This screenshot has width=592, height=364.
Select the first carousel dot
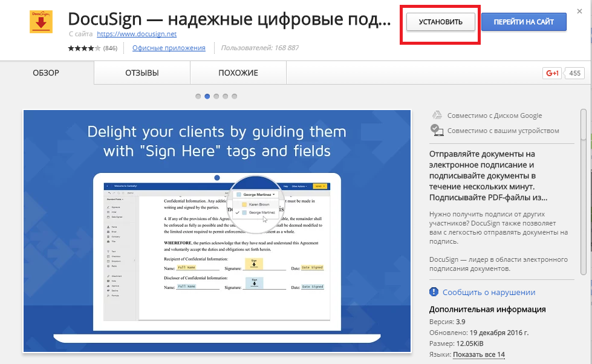[198, 96]
